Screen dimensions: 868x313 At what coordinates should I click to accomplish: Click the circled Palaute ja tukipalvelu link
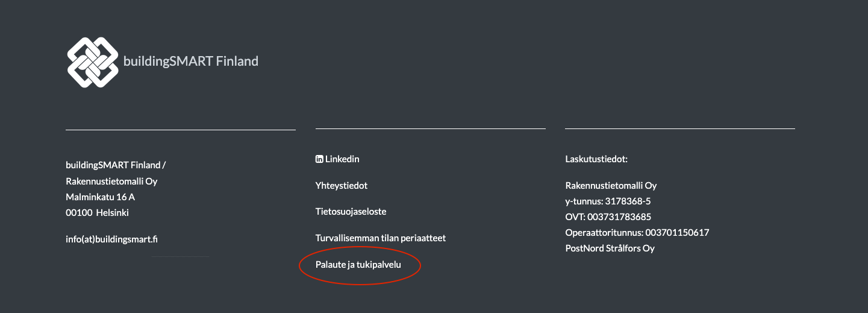point(358,265)
